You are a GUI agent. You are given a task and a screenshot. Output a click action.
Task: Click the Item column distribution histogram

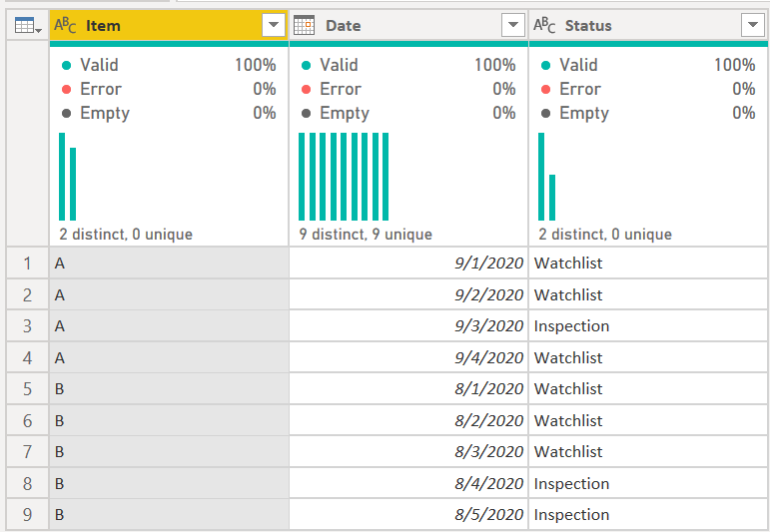68,177
